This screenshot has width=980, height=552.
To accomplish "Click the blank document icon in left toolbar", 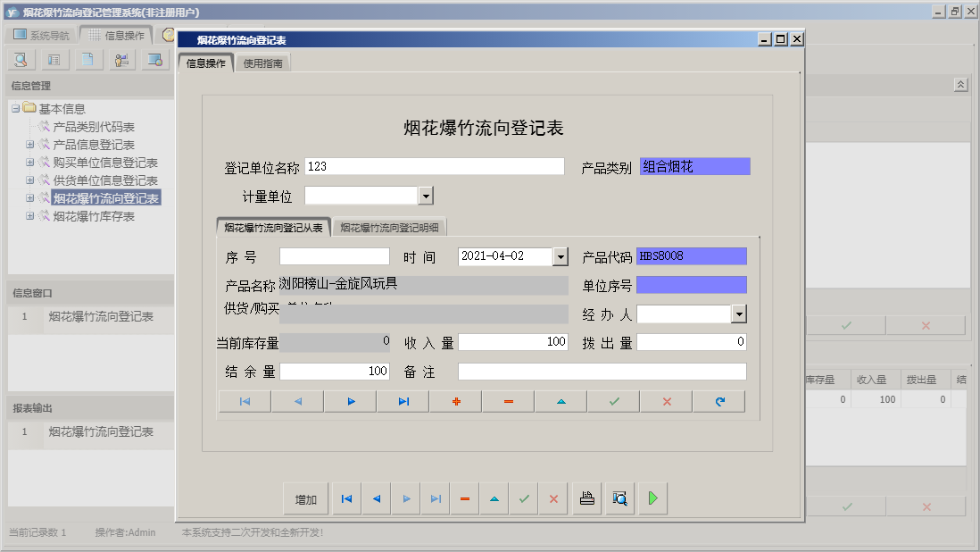I will point(88,60).
